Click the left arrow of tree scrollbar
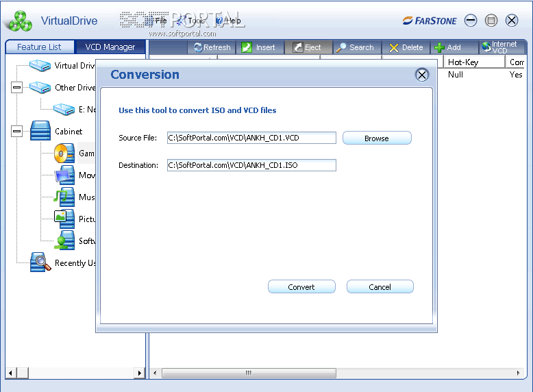Screen dimensions: 533x392 pyautogui.click(x=10, y=373)
